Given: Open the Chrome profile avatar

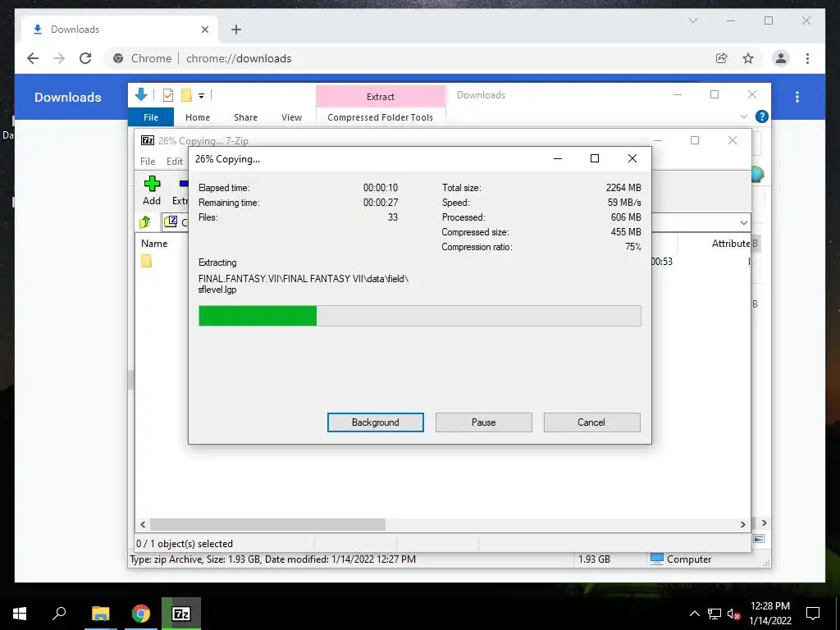Looking at the screenshot, I should (x=781, y=58).
